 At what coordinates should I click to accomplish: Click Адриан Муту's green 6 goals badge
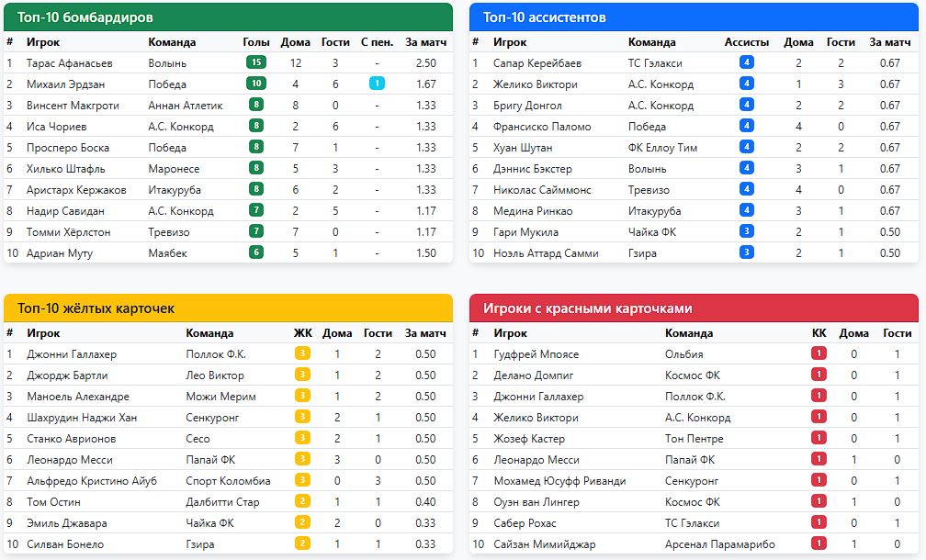point(256,252)
